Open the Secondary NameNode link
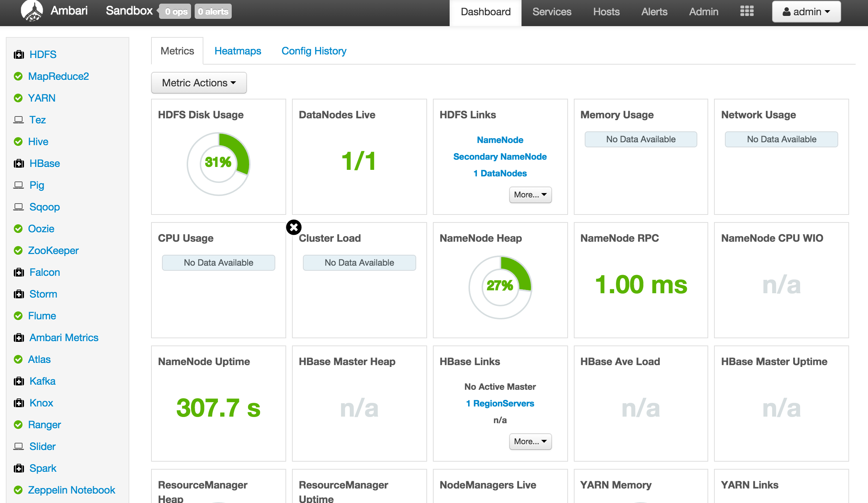868x503 pixels. tap(500, 156)
